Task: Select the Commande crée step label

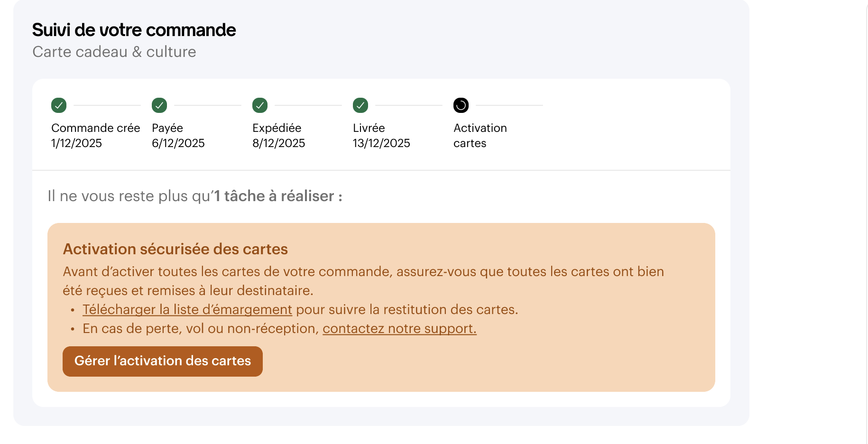Action: [x=95, y=128]
